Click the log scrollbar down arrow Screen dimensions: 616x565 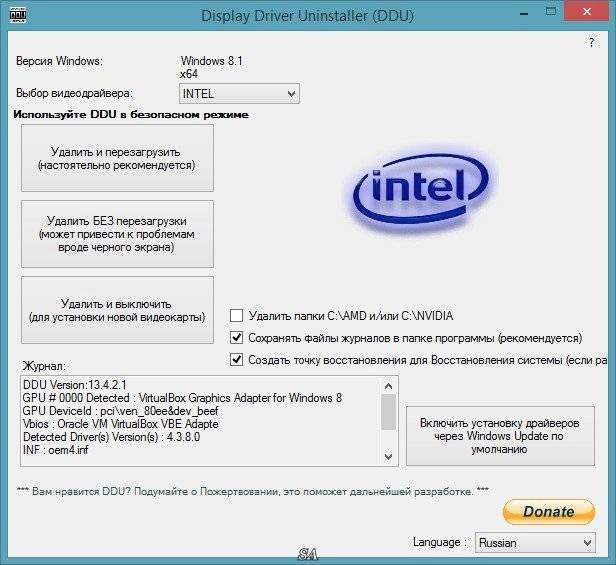pos(389,457)
